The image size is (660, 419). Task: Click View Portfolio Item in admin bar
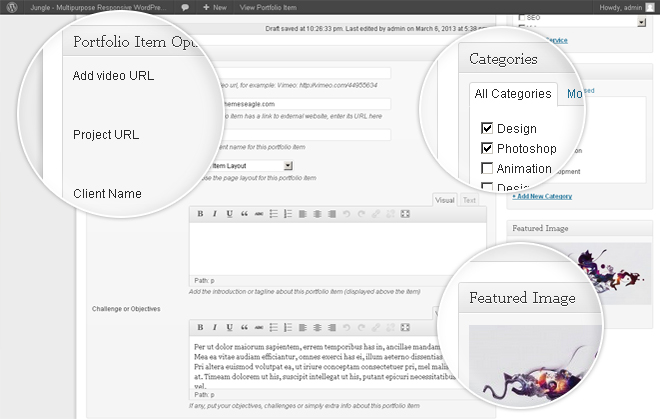click(268, 7)
